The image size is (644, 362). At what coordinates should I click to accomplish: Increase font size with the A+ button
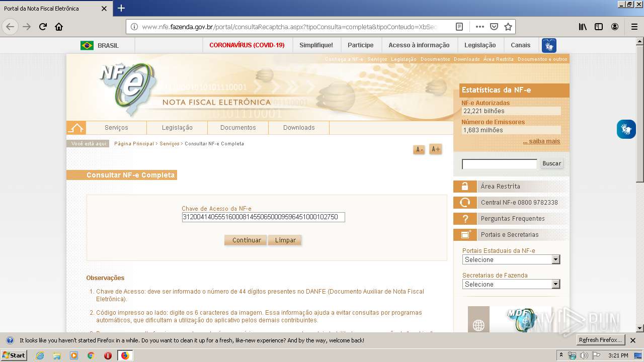tap(436, 149)
